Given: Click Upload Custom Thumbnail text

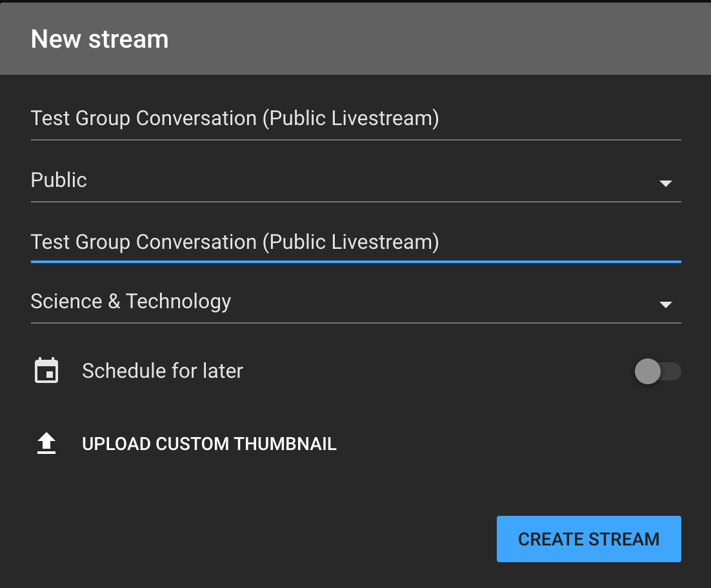Looking at the screenshot, I should click(209, 444).
